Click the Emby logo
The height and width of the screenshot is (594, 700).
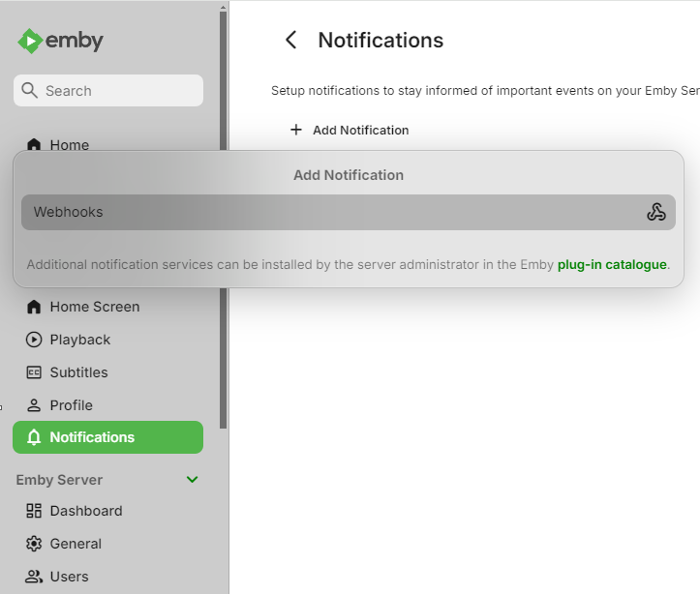click(60, 41)
